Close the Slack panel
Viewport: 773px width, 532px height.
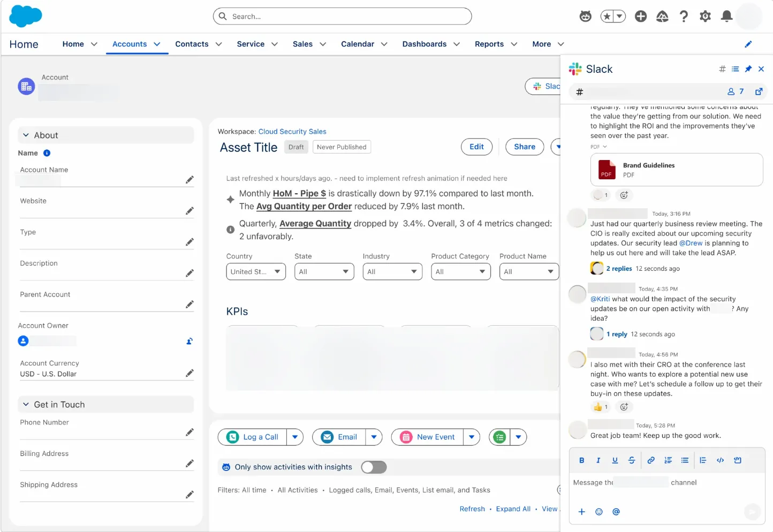tap(761, 69)
